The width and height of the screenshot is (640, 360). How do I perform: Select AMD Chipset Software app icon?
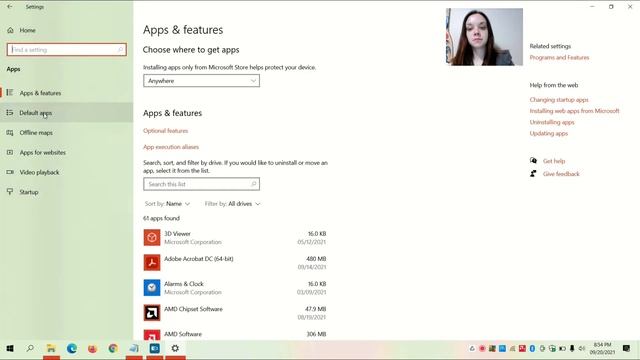tap(152, 313)
